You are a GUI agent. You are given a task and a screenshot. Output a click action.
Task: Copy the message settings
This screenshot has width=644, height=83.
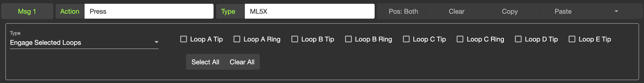point(510,11)
